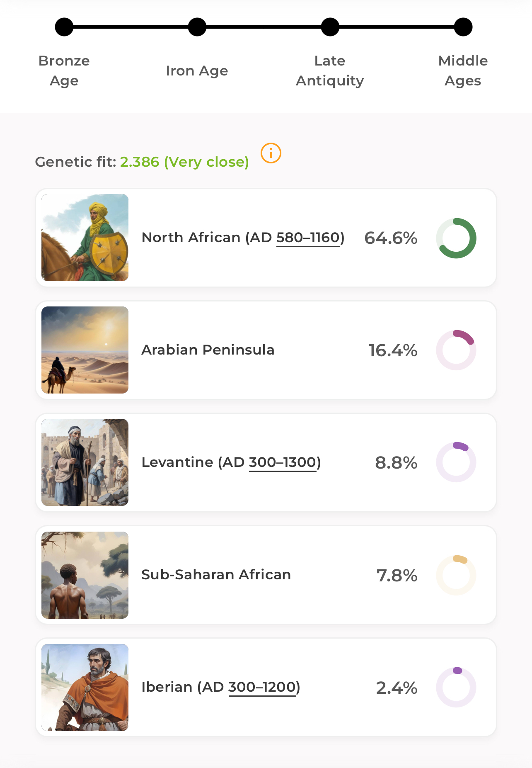Open the Arabian Peninsula desert thumbnail
Image resolution: width=532 pixels, height=768 pixels.
[x=85, y=350]
